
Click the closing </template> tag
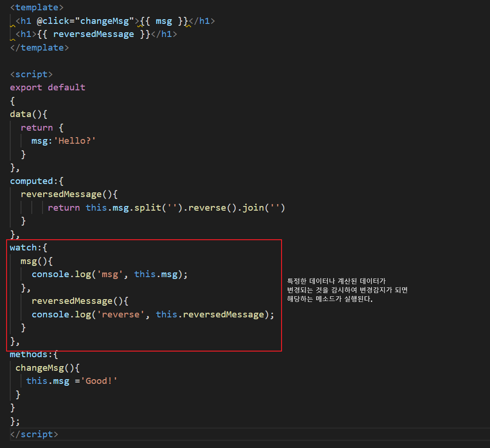(x=39, y=47)
